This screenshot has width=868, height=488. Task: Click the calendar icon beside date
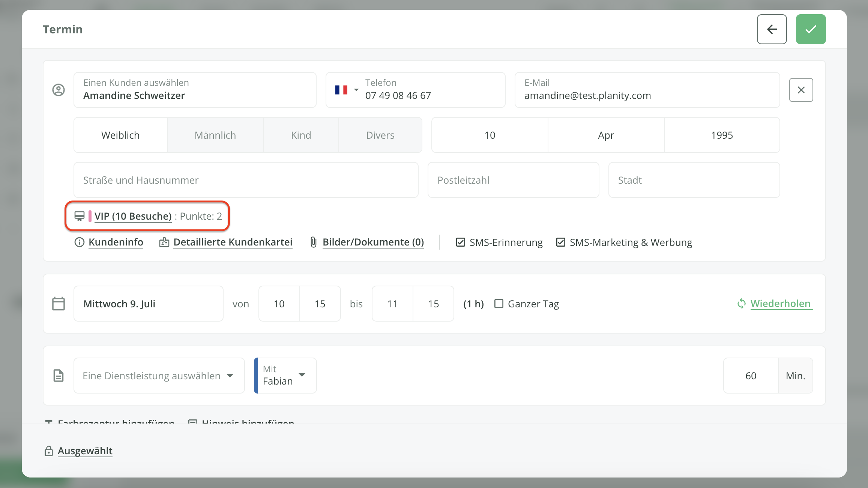(59, 304)
